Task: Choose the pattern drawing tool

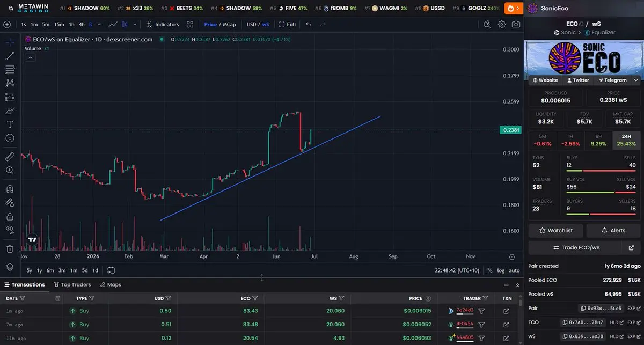Action: pyautogui.click(x=10, y=83)
